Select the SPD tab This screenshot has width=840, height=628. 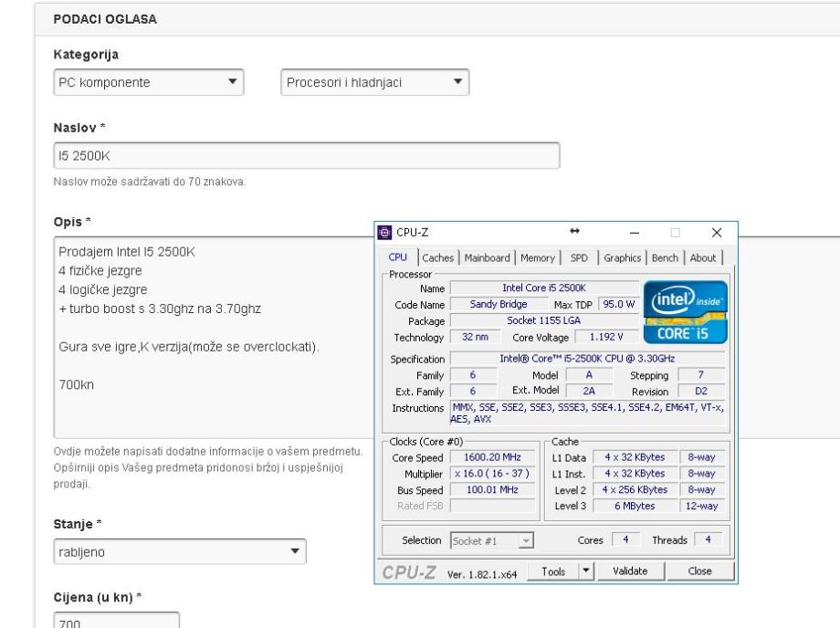pyautogui.click(x=580, y=257)
